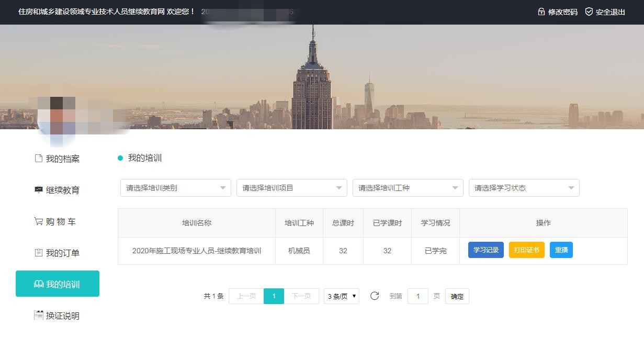Viewport: 644px width, 348px height.
Task: Open the 请选择学习状态 dropdown
Action: click(x=524, y=188)
